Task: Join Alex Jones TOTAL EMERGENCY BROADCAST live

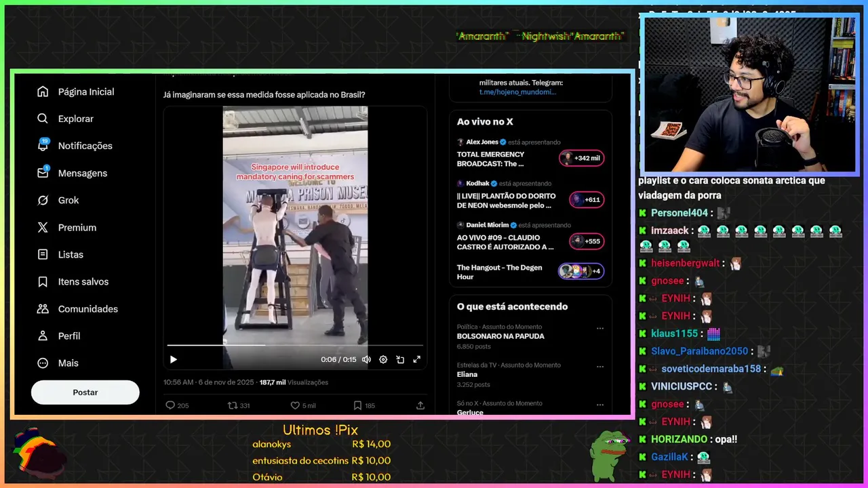Action: tap(530, 153)
